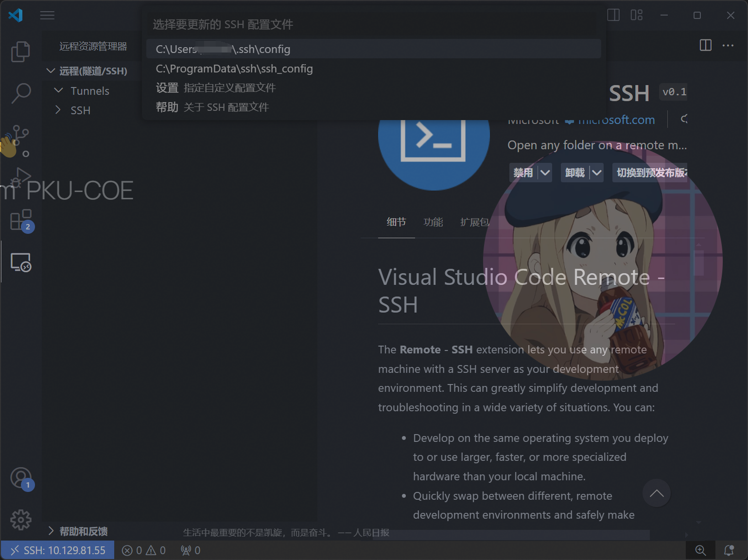Image resolution: width=748 pixels, height=560 pixels.
Task: Click 切换到预发布版本 button
Action: coord(650,173)
